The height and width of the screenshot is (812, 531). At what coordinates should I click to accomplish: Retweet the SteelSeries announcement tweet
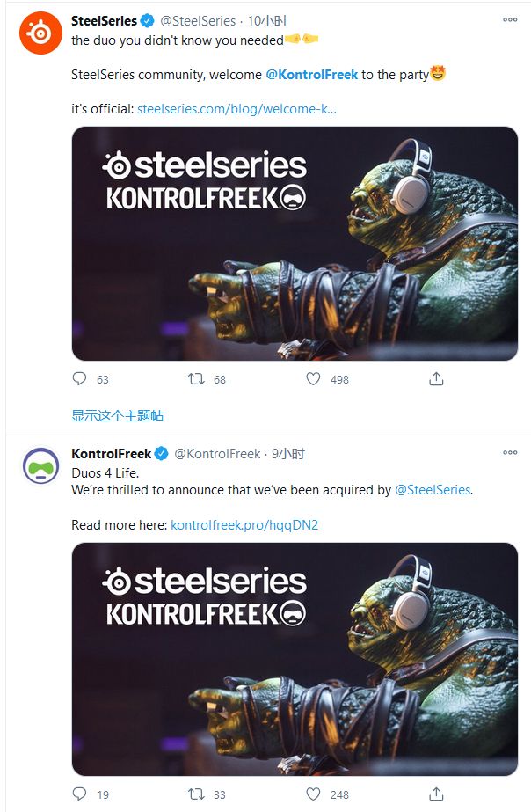(197, 379)
